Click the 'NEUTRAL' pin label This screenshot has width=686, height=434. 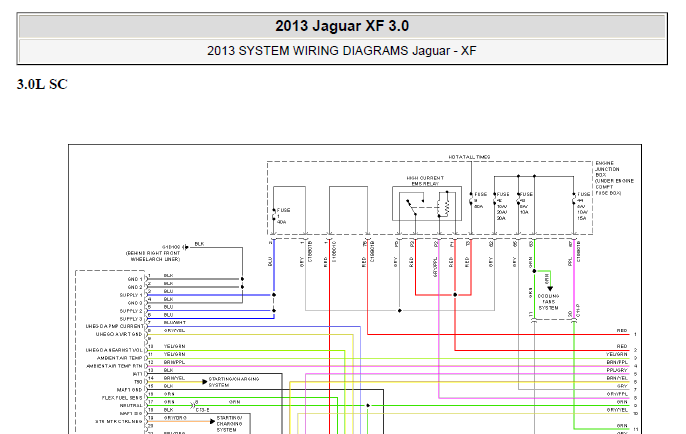coord(131,406)
